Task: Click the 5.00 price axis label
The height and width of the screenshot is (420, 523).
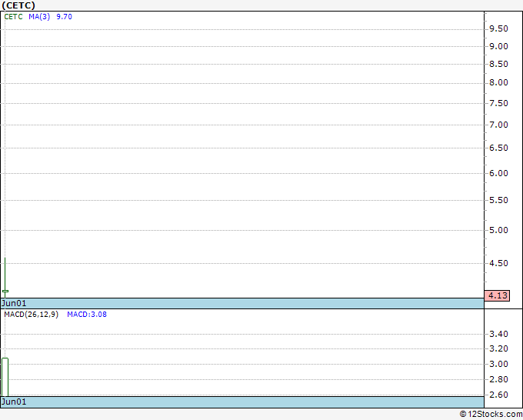Action: tap(498, 230)
